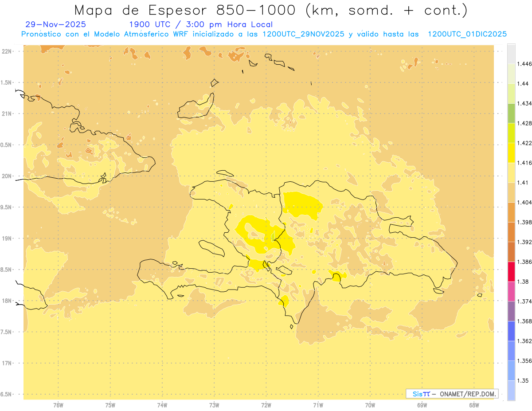Click the legend value '1.44'

coord(523,84)
